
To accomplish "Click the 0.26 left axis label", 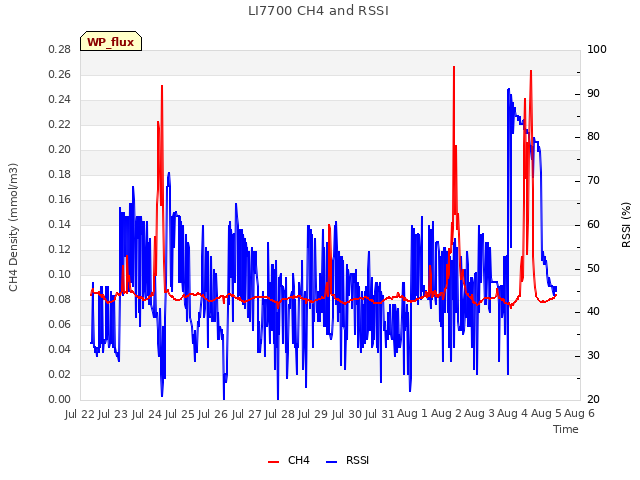I will point(60,74).
